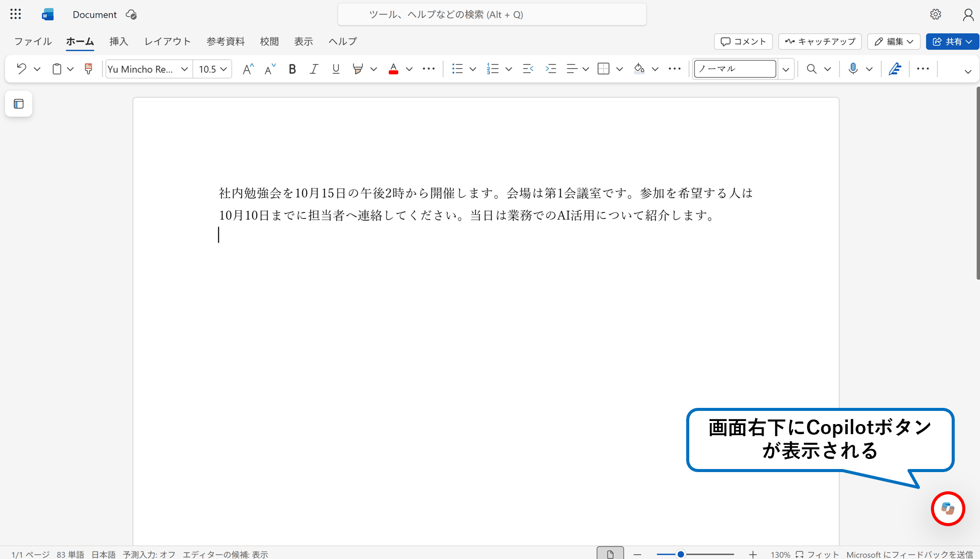Increase font size with grow font icon
Image resolution: width=980 pixels, height=559 pixels.
[x=248, y=69]
